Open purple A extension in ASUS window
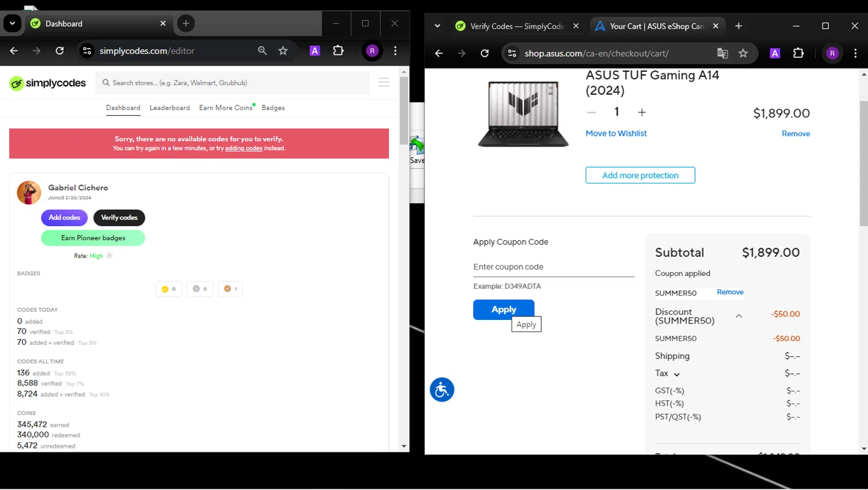The width and height of the screenshot is (868, 490). (775, 53)
